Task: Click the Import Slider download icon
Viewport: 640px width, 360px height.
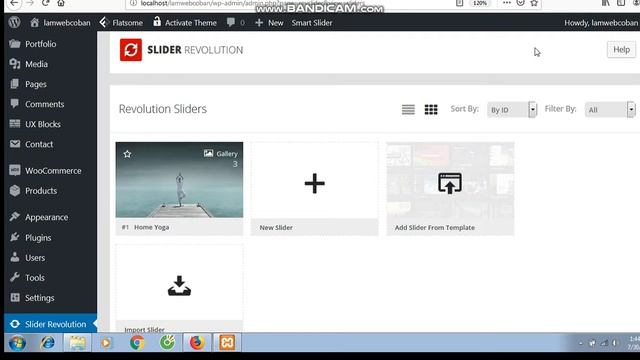Action: [179, 286]
